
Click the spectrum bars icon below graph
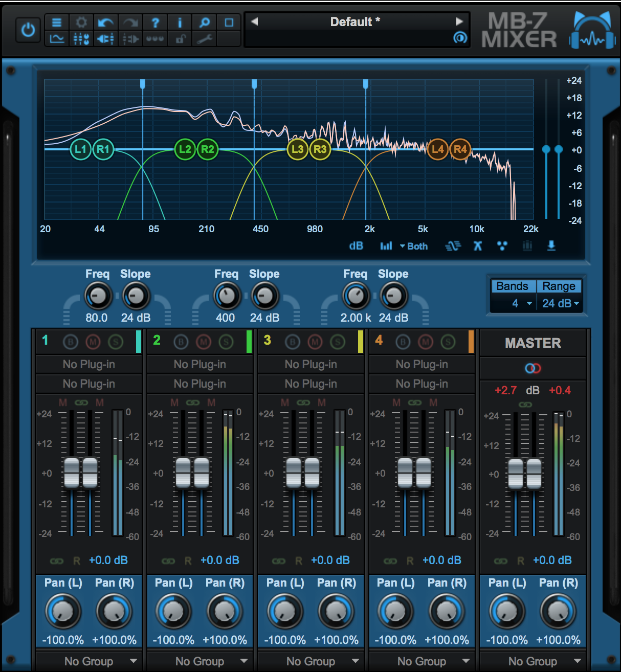386,246
